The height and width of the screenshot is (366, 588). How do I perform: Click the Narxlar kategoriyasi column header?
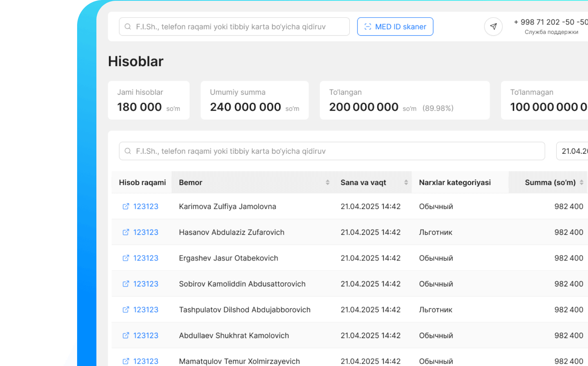[455, 183]
